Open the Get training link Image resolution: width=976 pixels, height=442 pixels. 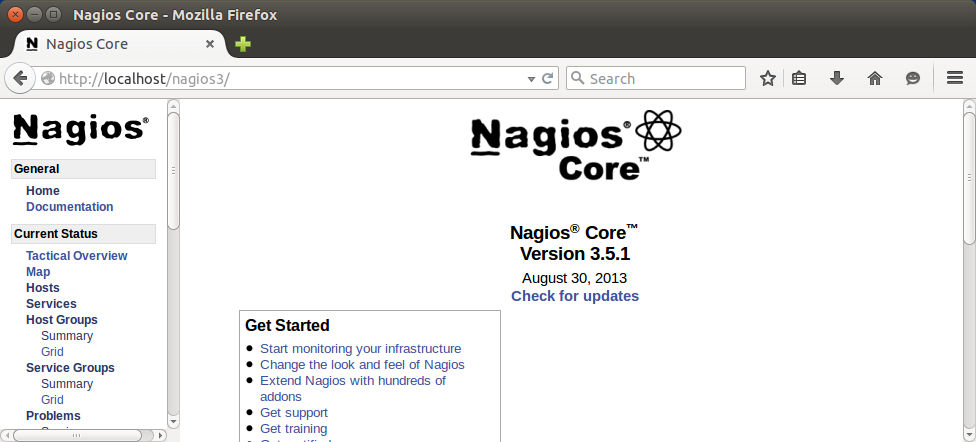[293, 429]
